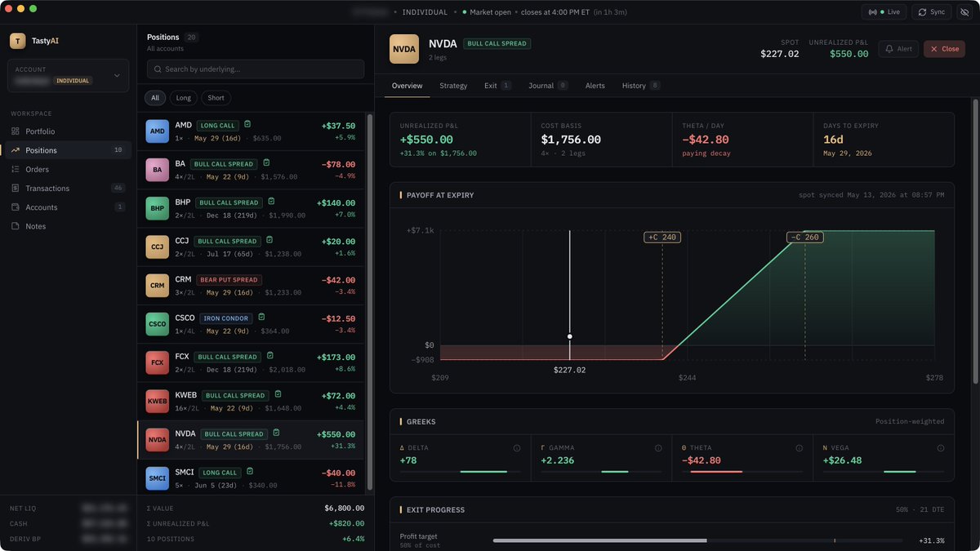The image size is (980, 551).
Task: Click the Alert bell button
Action: 898,49
